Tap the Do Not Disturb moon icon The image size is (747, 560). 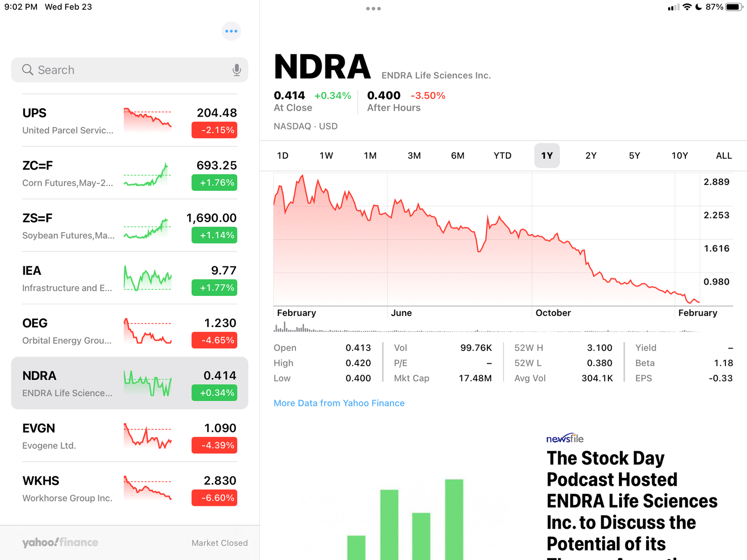click(x=698, y=7)
